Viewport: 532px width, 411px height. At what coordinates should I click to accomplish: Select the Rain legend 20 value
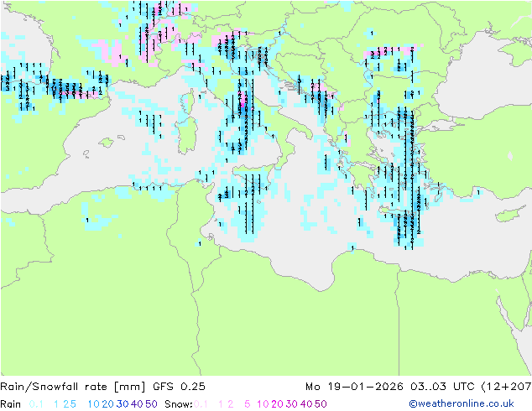[107, 404]
